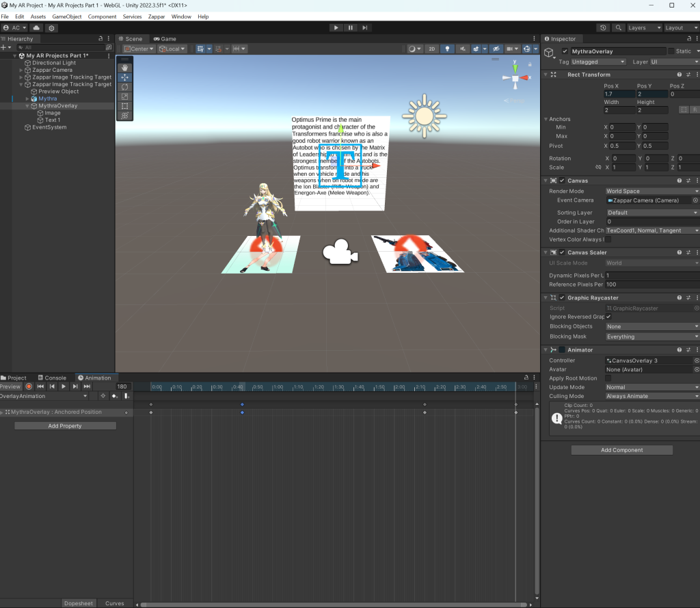Click the animation record button
700x608 pixels.
[x=29, y=386]
